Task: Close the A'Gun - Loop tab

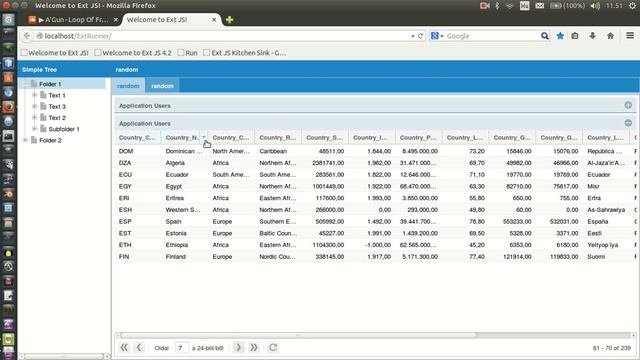Action: 116,20
